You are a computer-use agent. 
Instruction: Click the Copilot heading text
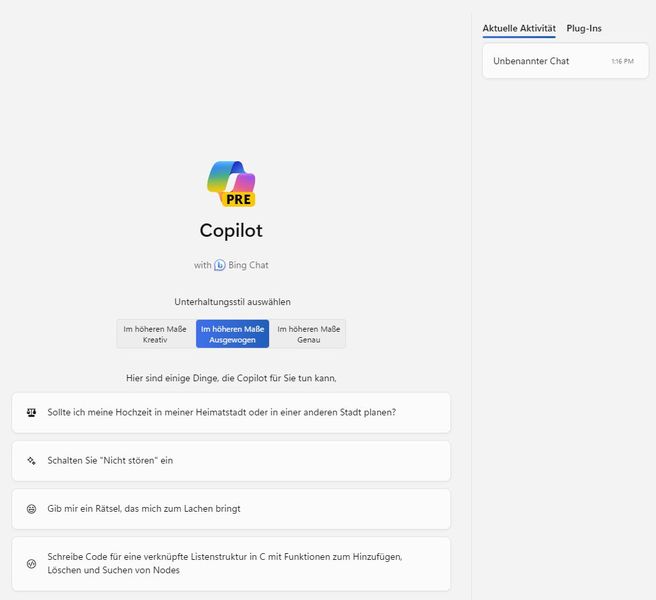click(231, 231)
